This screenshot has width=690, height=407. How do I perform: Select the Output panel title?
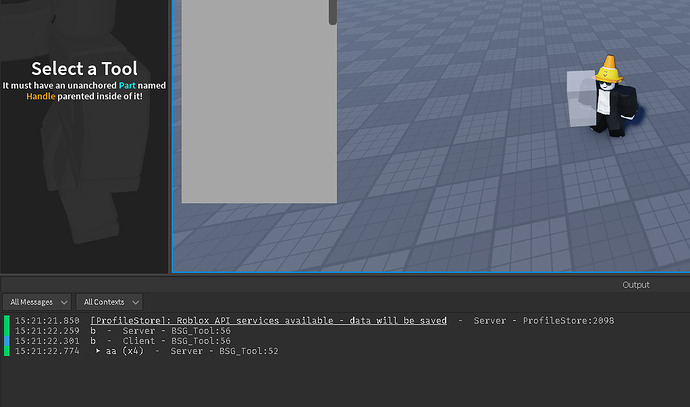[636, 285]
